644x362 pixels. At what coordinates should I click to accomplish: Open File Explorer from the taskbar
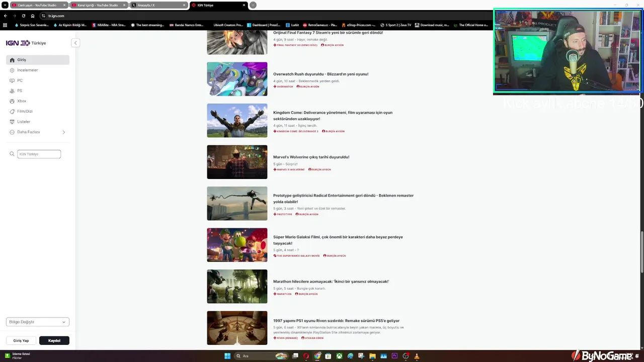coord(372,356)
